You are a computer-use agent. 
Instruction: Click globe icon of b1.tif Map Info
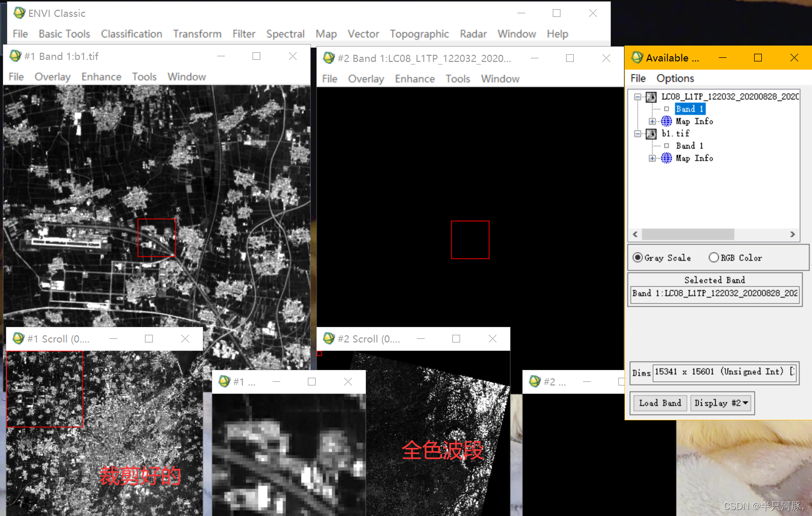pyautogui.click(x=666, y=158)
